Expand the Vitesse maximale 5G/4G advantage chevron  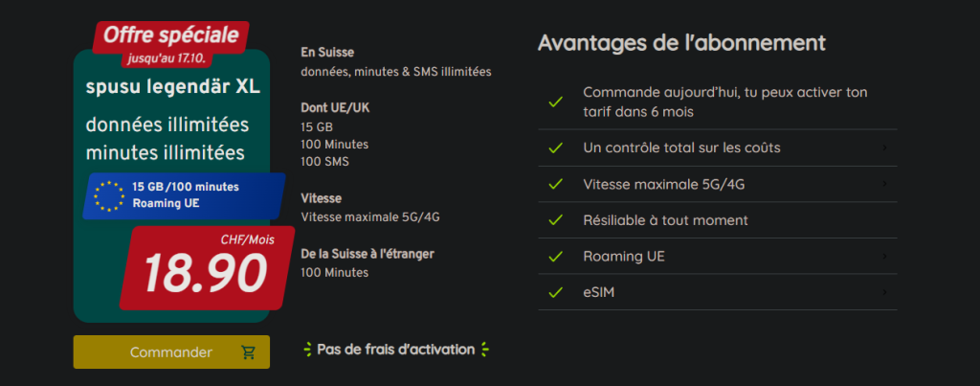click(x=885, y=185)
